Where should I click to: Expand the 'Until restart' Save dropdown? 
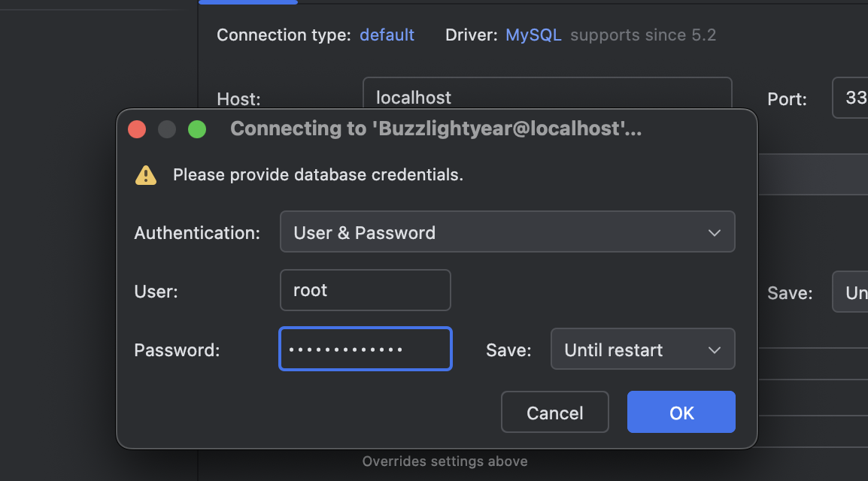pos(642,349)
